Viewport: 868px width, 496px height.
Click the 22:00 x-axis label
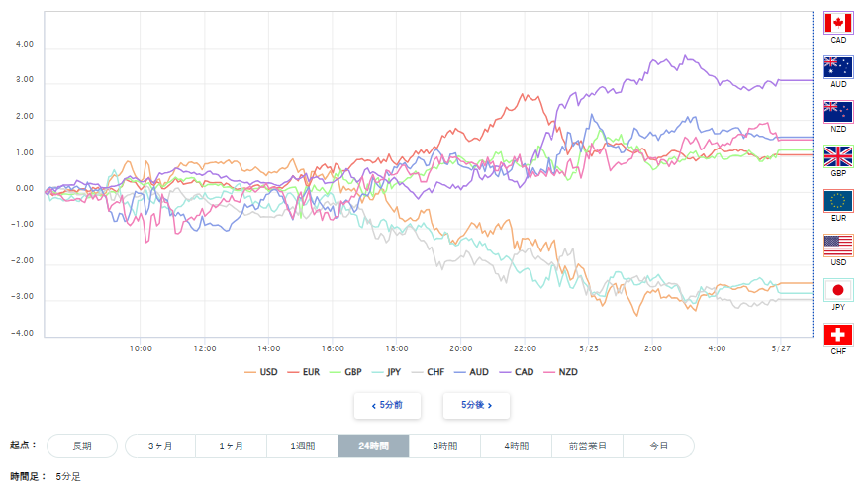coord(525,348)
